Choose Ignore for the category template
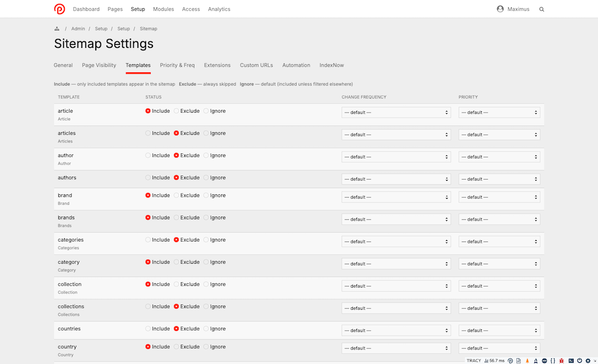The width and height of the screenshot is (598, 364). point(206,262)
